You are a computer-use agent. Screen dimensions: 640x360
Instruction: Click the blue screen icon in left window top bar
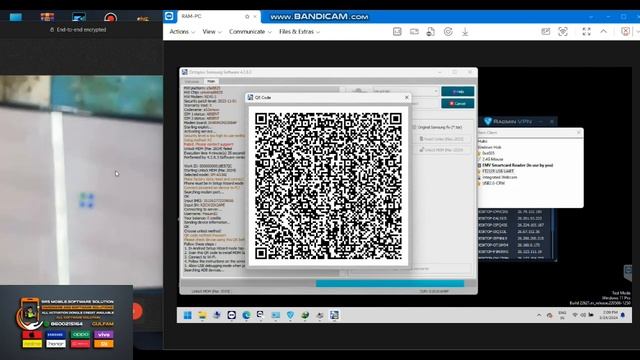click(16, 17)
